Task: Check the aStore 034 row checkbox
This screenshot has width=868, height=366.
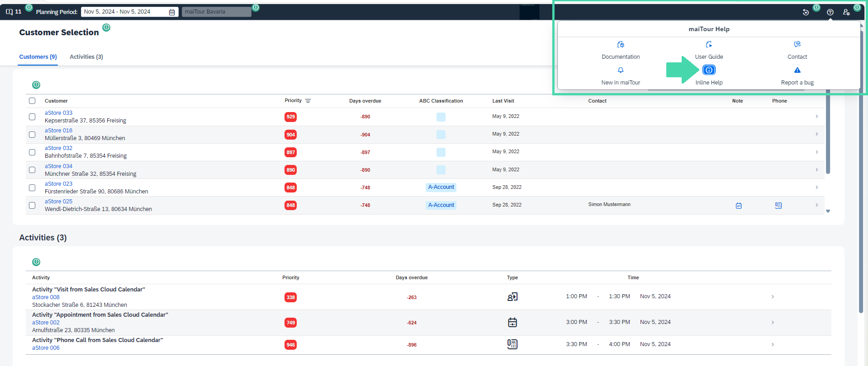Action: (x=32, y=170)
